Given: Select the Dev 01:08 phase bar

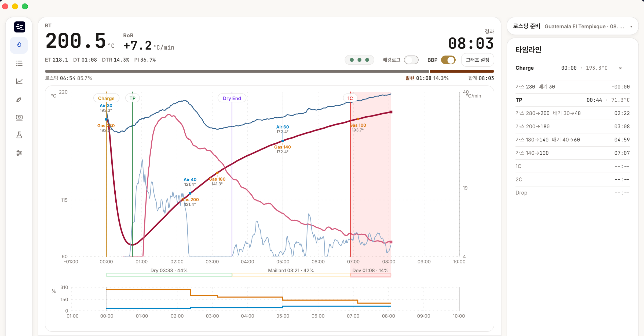Looking at the screenshot, I should pos(371,275).
